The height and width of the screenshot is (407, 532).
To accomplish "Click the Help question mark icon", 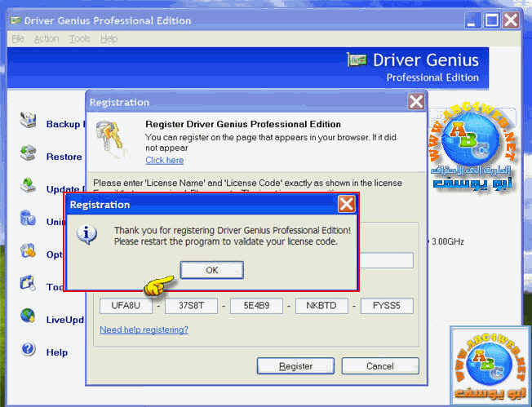I will point(29,350).
